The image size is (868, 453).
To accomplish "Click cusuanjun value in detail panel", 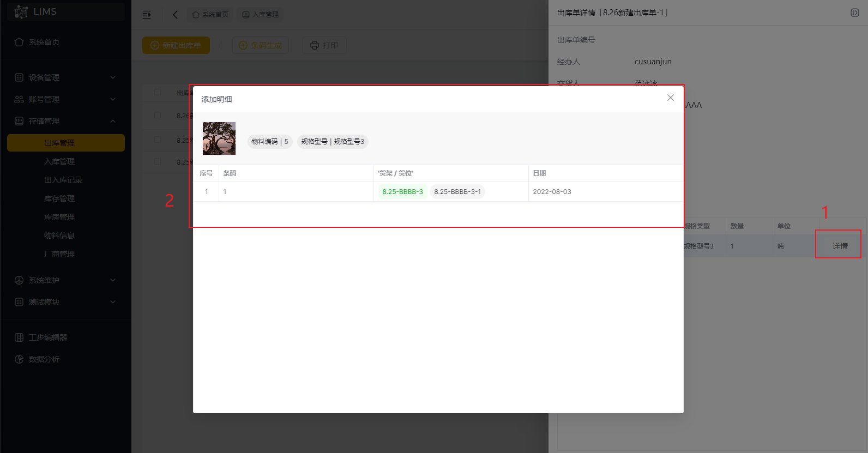I will click(653, 62).
